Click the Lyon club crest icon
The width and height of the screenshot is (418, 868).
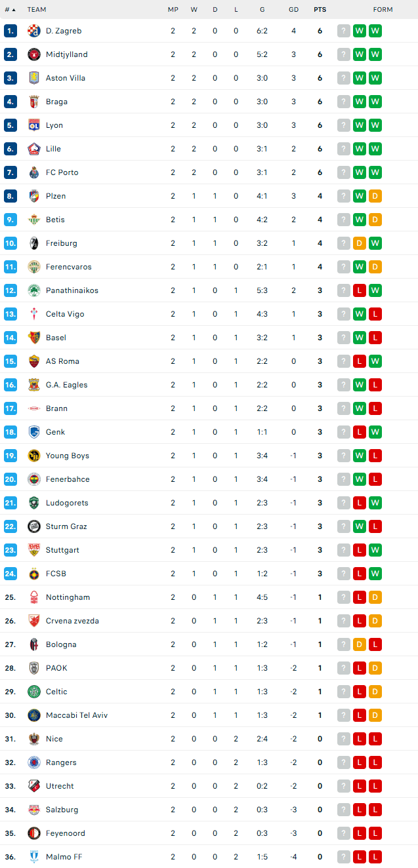pos(34,125)
